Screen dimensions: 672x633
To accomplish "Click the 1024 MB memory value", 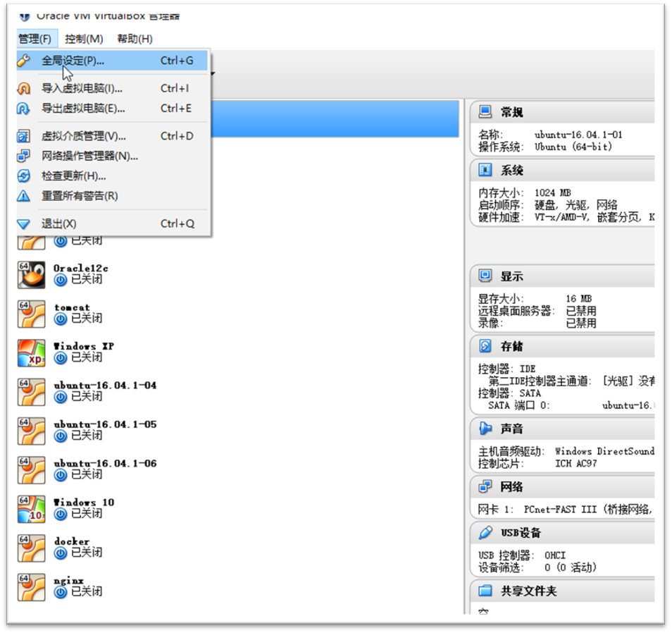I will (552, 193).
